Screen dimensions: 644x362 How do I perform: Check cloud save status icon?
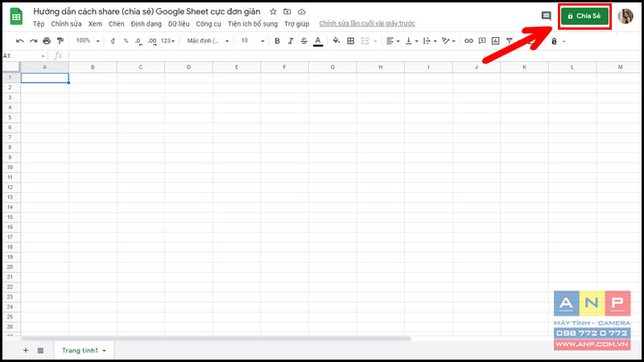pos(301,12)
